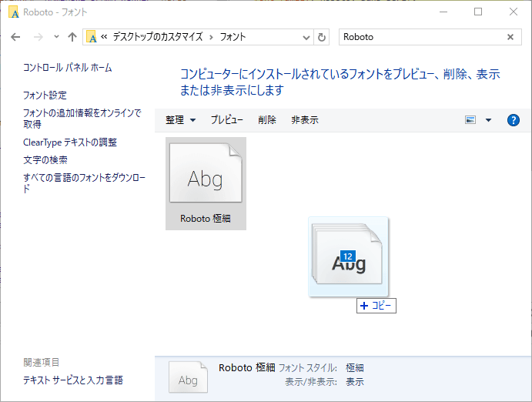
Task: Click フォント スタイル value 極細 in details pane
Action: coord(355,368)
